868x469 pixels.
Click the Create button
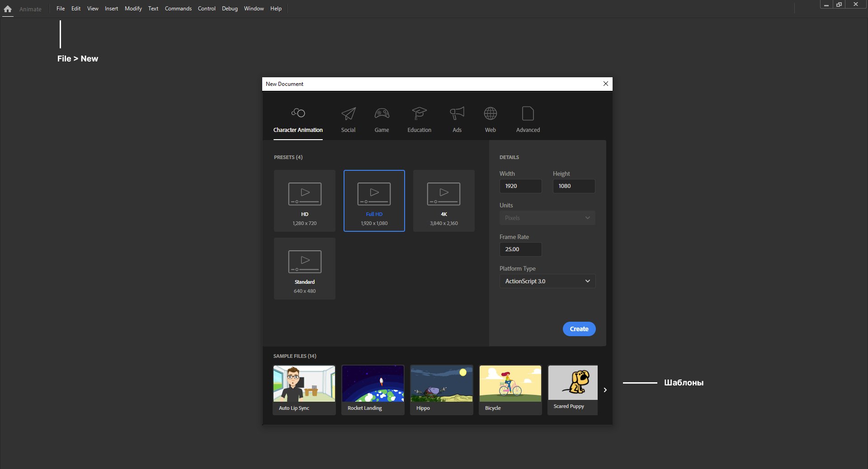click(579, 329)
